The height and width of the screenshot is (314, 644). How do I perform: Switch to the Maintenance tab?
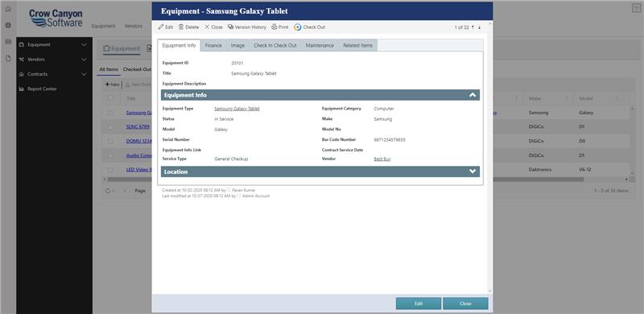320,46
